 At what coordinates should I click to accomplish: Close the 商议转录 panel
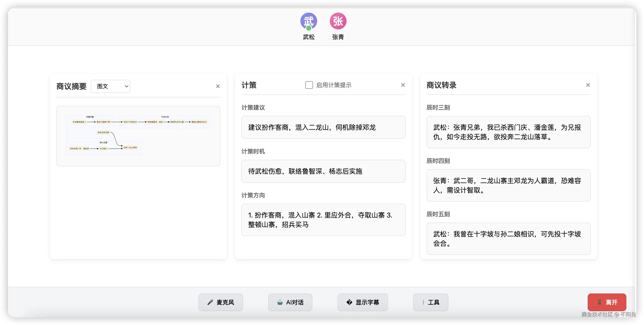coord(588,85)
